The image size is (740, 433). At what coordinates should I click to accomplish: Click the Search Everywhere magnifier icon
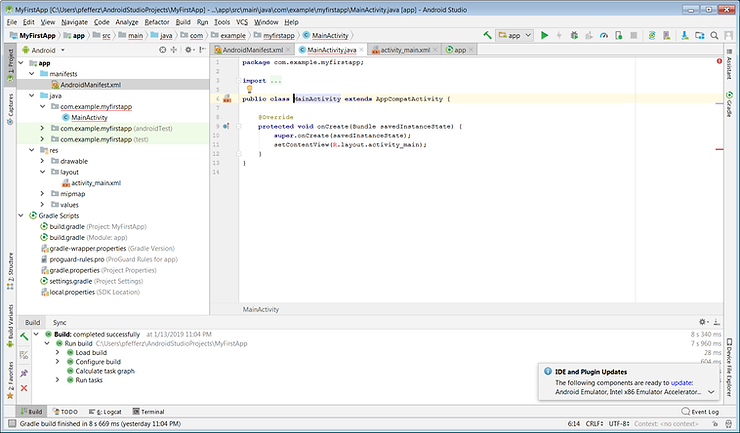coord(712,35)
